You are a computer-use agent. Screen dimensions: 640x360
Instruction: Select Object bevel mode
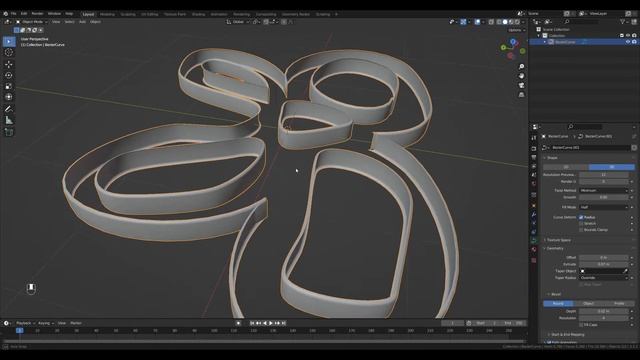pyautogui.click(x=588, y=303)
